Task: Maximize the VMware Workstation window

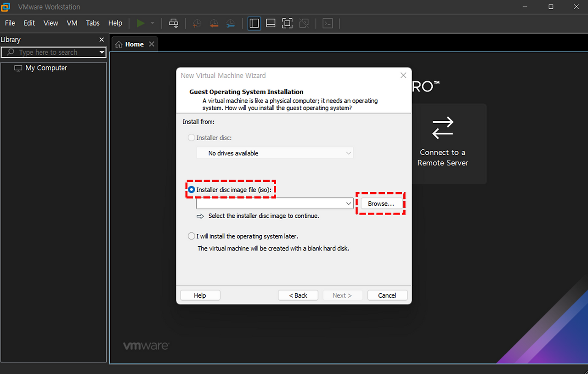Action: (x=551, y=7)
